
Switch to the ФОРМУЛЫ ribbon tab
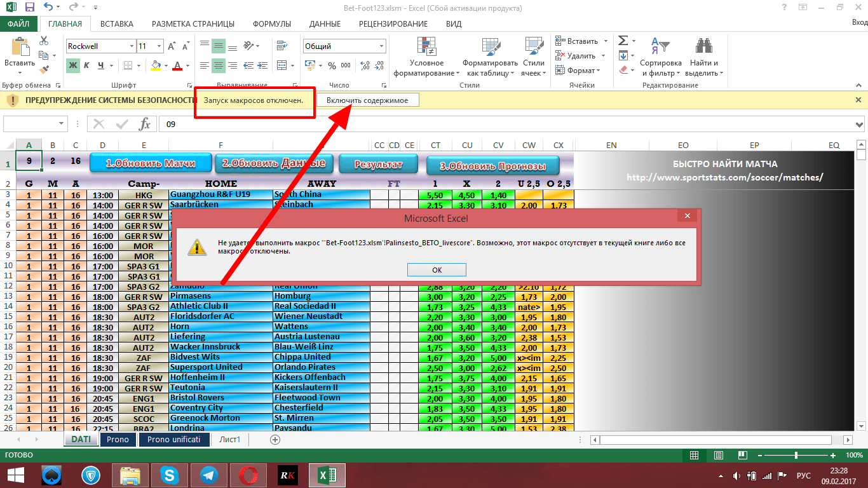[272, 24]
